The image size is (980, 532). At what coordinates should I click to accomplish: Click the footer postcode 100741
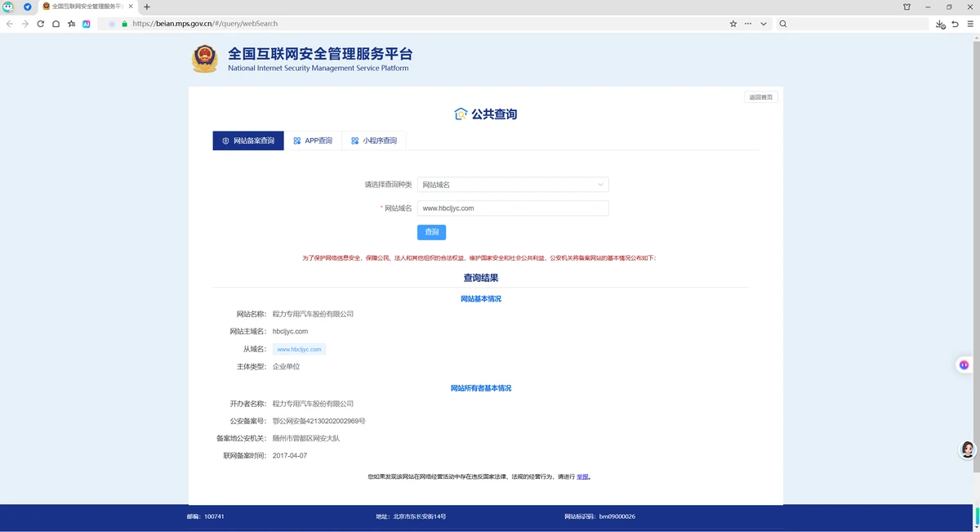pos(214,516)
